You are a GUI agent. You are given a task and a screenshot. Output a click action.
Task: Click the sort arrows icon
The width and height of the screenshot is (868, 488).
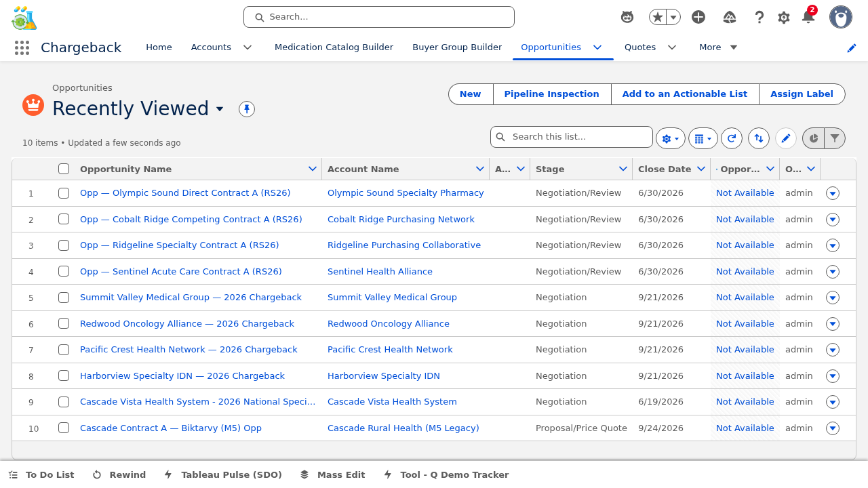(x=759, y=138)
